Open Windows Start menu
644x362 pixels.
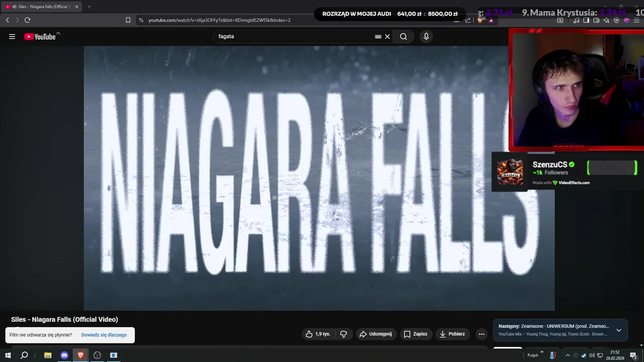click(x=8, y=355)
